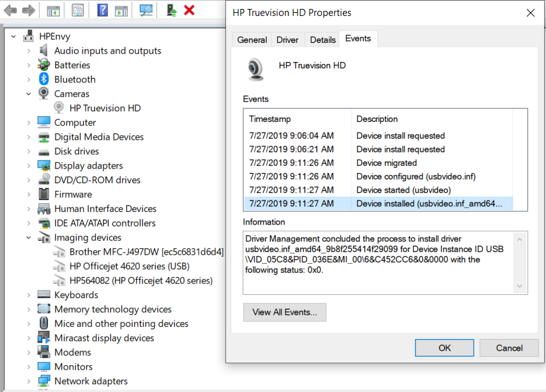Viewport: 546px width, 392px height.
Task: Click Show/Hide Console Tree icon
Action: 54,10
